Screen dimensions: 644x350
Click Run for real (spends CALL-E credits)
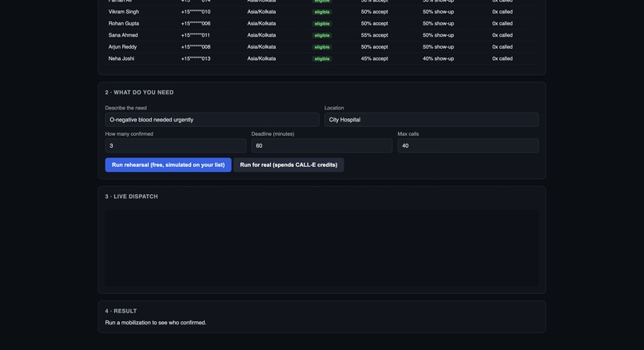pos(288,165)
